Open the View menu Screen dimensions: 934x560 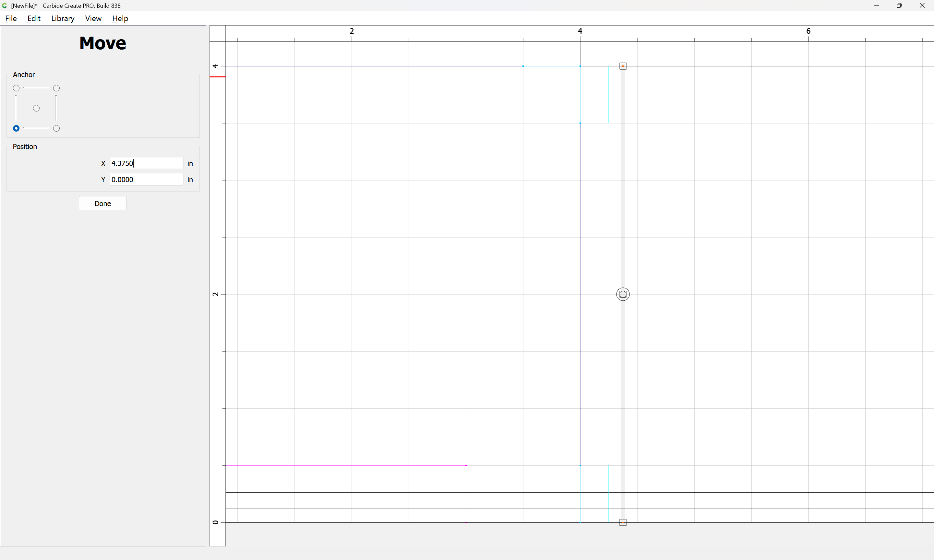93,18
